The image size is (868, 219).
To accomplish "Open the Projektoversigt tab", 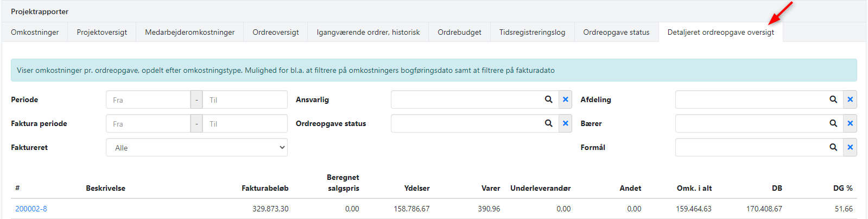I will [x=102, y=32].
